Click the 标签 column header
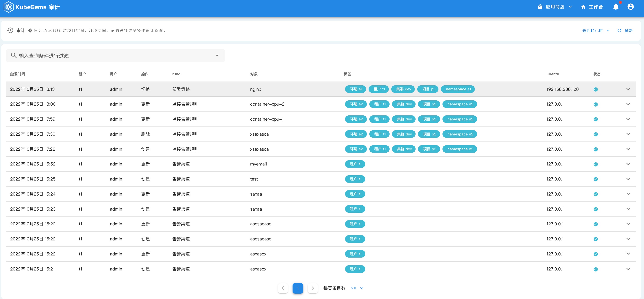Screen dimensions: 644x299 coord(347,74)
